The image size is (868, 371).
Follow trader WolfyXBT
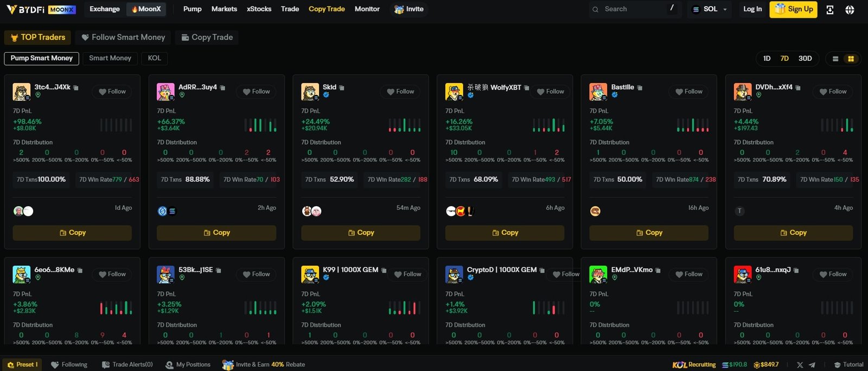[x=551, y=92]
